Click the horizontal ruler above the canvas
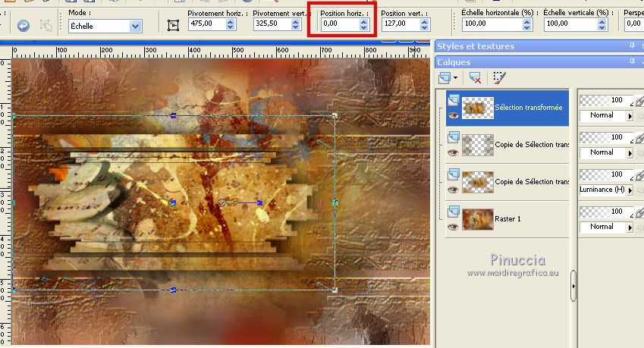644x348 pixels. pyautogui.click(x=221, y=52)
